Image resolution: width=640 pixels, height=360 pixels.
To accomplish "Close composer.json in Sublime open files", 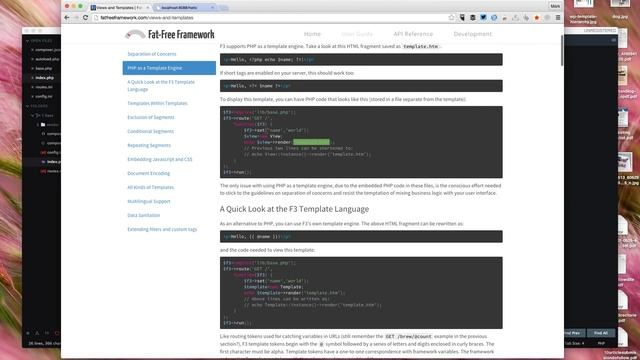I will click(32, 50).
